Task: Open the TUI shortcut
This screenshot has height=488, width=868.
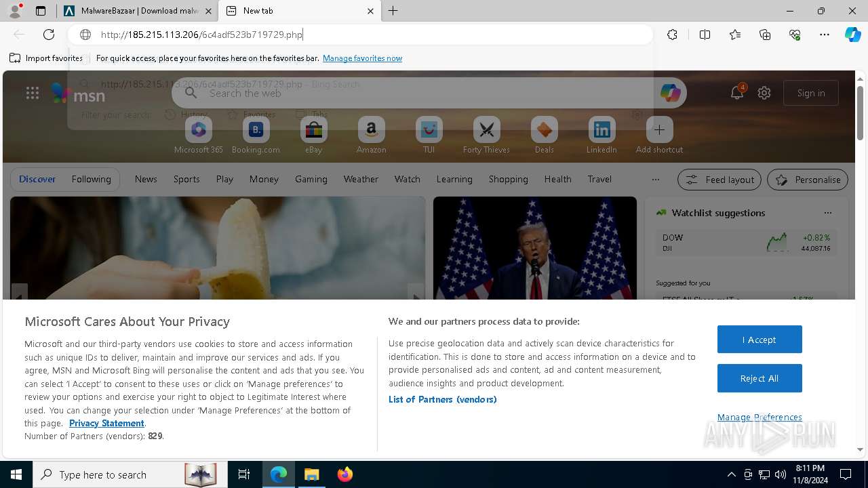Action: (x=429, y=136)
